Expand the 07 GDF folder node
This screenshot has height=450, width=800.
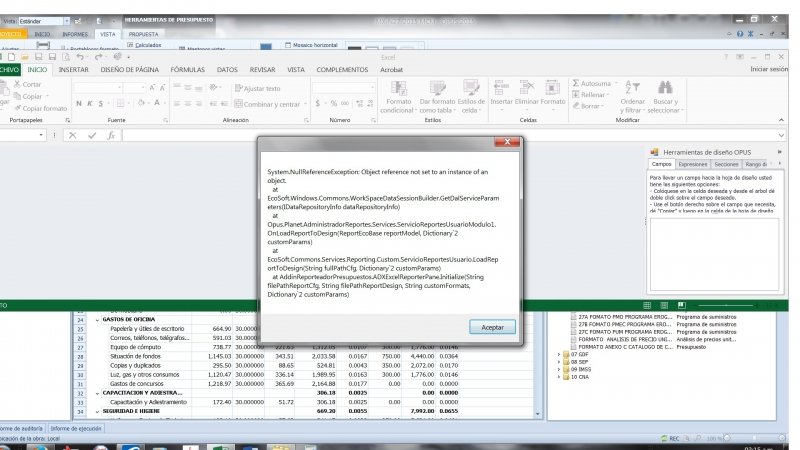click(x=557, y=354)
